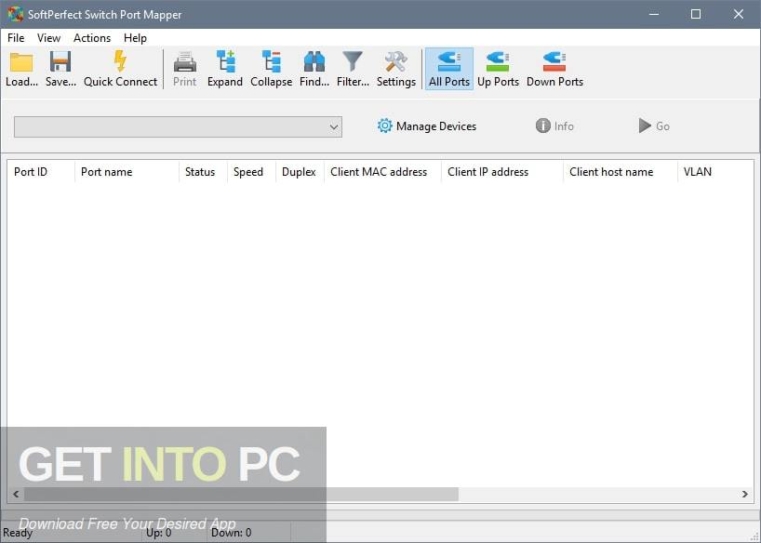Click the horizontal scrollbar right arrow
This screenshot has width=761, height=543.
click(x=744, y=494)
